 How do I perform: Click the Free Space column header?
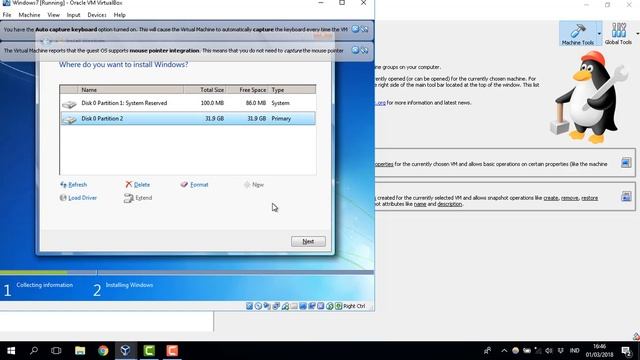pos(248,89)
